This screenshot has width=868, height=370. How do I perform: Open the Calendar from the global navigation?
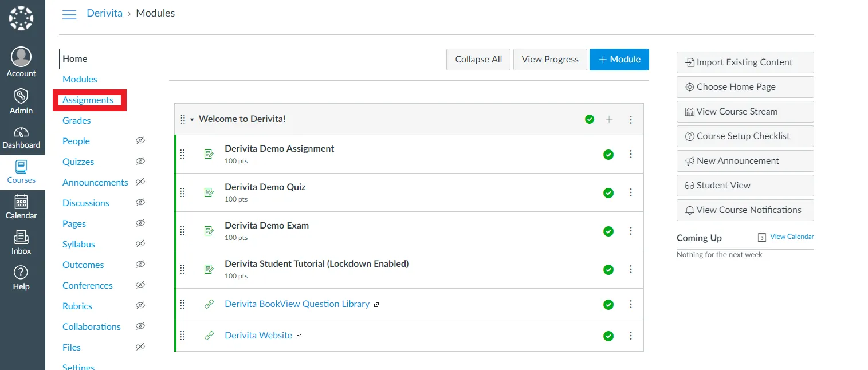(21, 205)
